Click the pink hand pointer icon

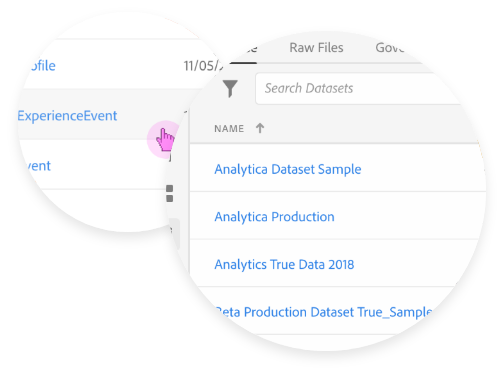pos(165,140)
